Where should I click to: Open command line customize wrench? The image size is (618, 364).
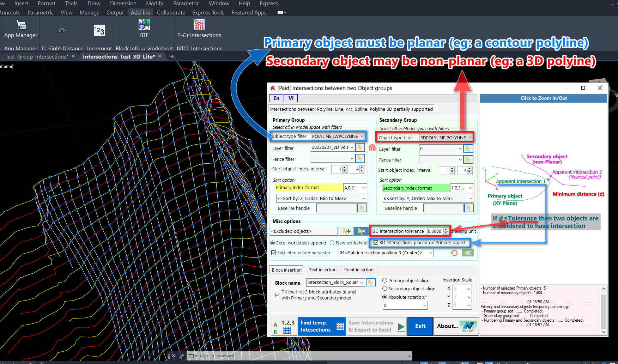[181, 356]
